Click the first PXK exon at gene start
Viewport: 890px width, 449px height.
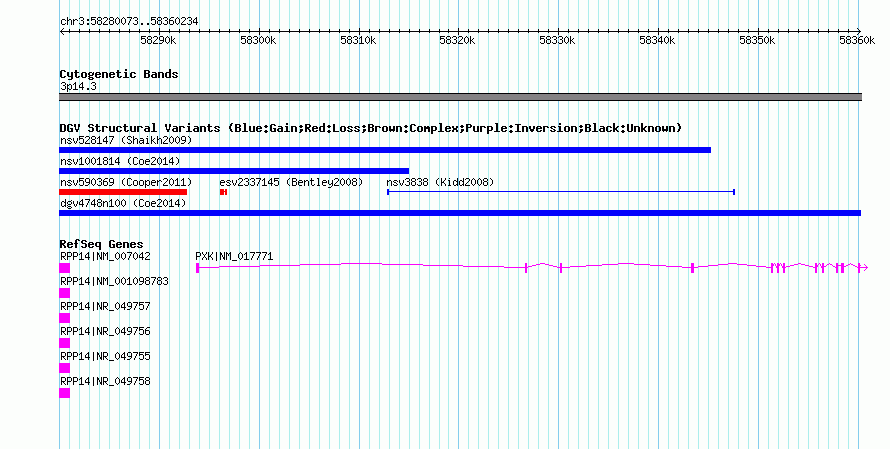click(x=198, y=268)
